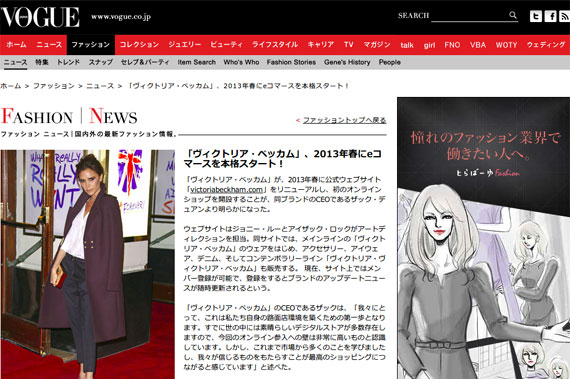Open the VBA nav item

[x=478, y=45]
